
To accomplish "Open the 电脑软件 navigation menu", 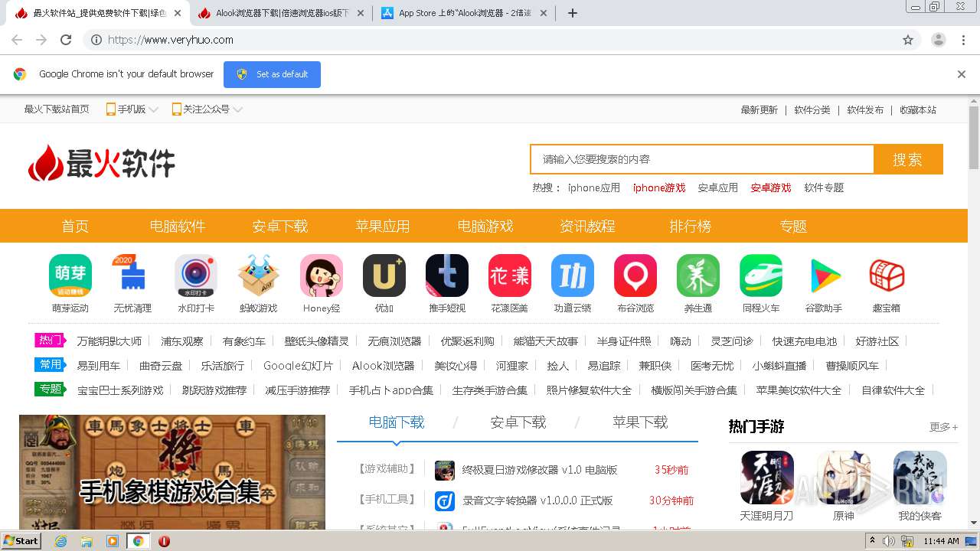I will (178, 226).
